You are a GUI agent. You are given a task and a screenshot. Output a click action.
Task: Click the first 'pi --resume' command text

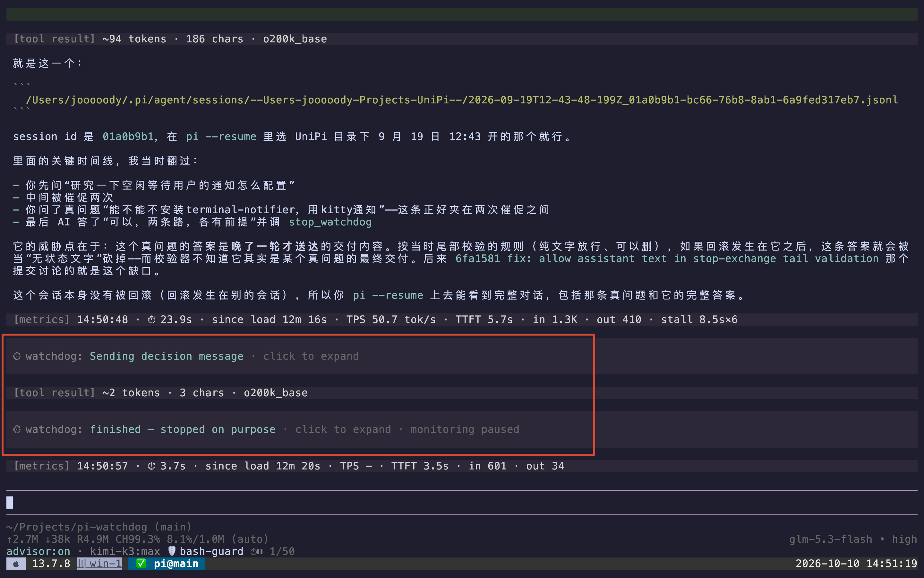coord(221,136)
